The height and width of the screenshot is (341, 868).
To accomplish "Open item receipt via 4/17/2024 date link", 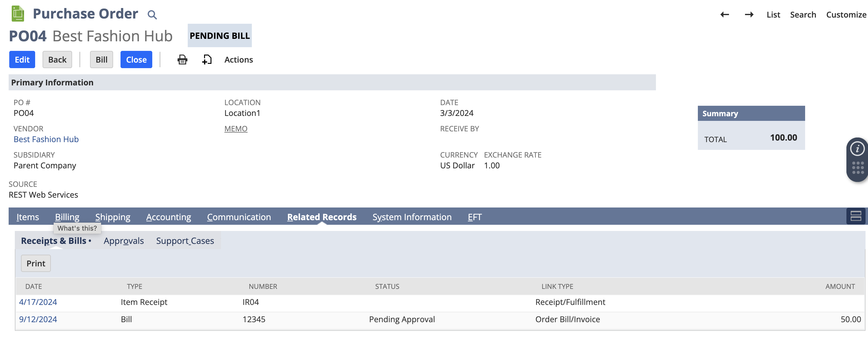I will click(38, 302).
